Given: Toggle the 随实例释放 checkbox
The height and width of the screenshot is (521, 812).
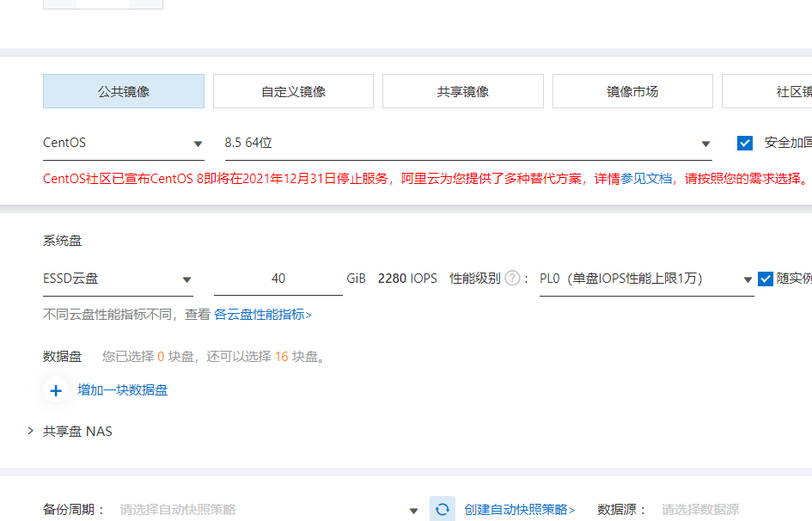Looking at the screenshot, I should 766,279.
